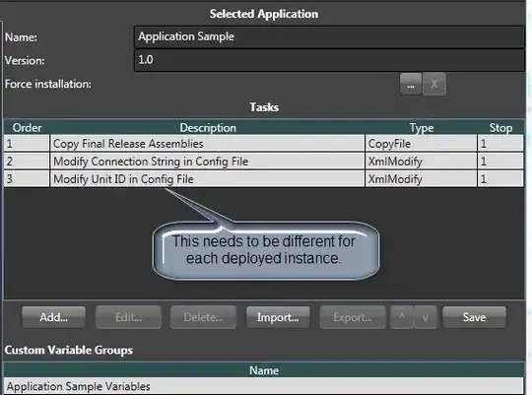The height and width of the screenshot is (395, 532).
Task: Click the ellipsis button beside Force installation
Action: [411, 84]
